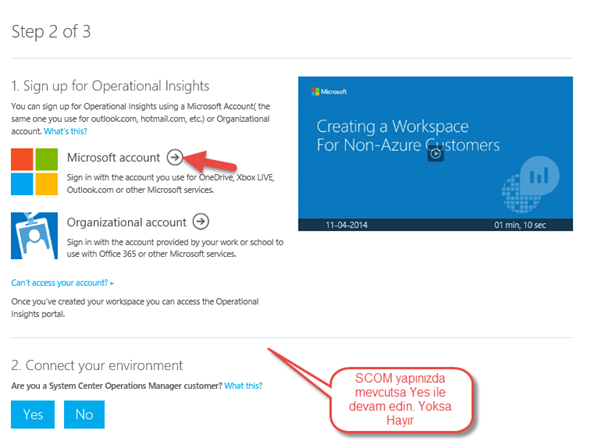Open the "What this?" SCOM customer link
Image resolution: width=605 pixels, height=445 pixels.
[243, 386]
